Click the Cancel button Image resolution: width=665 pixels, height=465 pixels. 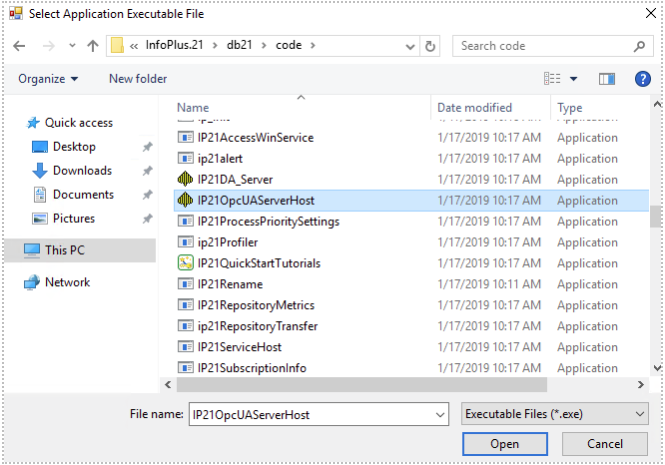[x=605, y=444]
